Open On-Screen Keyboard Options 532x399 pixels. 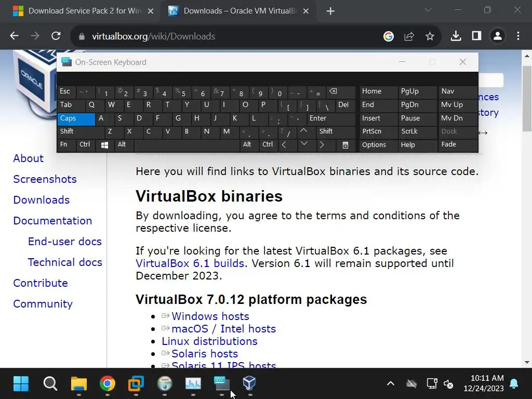(x=379, y=145)
